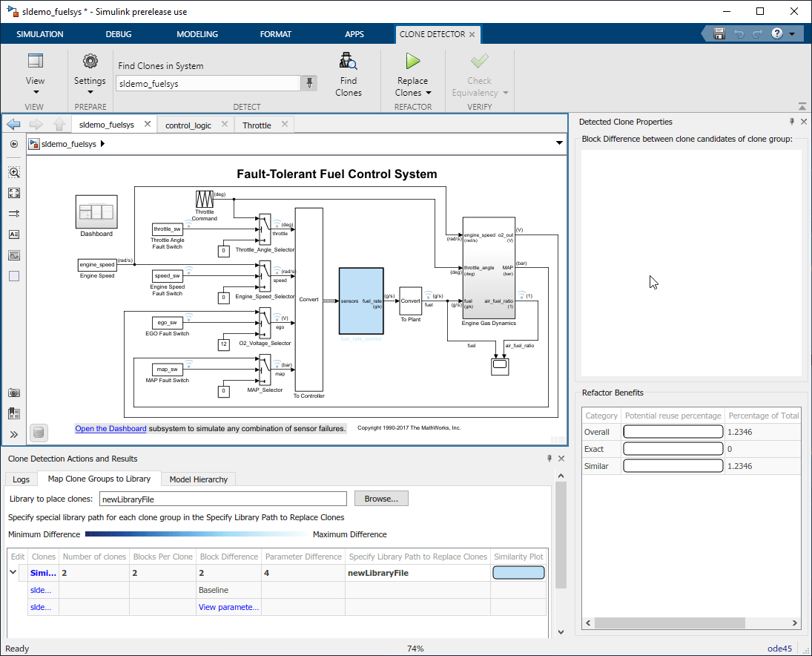
Task: Open the Model Hierarchy tab
Action: (199, 479)
